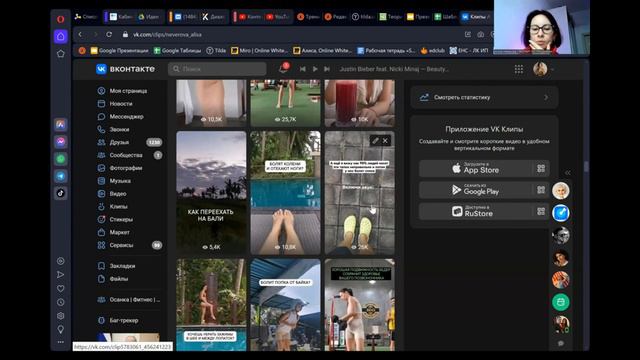Open clip КАК ПЕРЕЕХАТЬ НА БАЛИ
Image resolution: width=640 pixels, height=360 pixels.
pyautogui.click(x=211, y=193)
